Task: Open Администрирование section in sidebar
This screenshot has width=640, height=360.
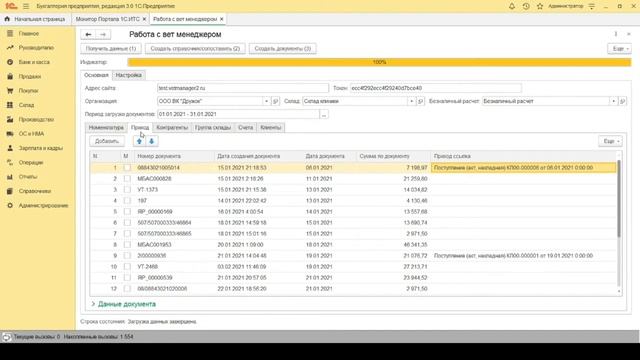Action: pos(43,205)
